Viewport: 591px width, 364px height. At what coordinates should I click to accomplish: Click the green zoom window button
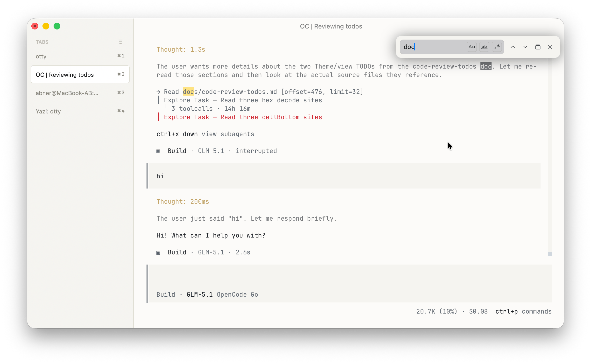click(57, 26)
